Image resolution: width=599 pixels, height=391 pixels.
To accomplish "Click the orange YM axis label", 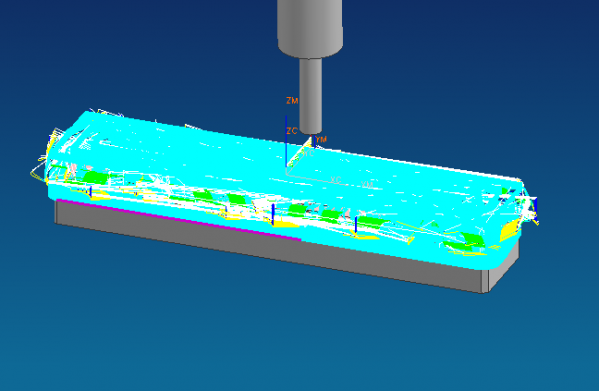I will tap(321, 139).
